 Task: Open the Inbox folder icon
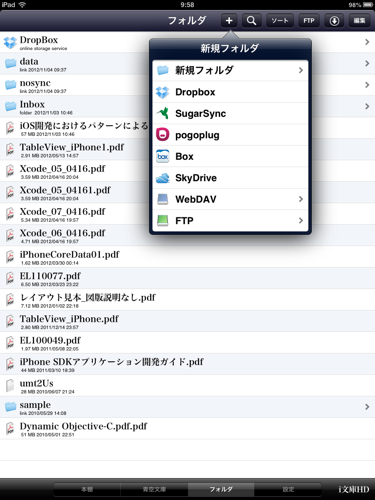click(x=10, y=106)
